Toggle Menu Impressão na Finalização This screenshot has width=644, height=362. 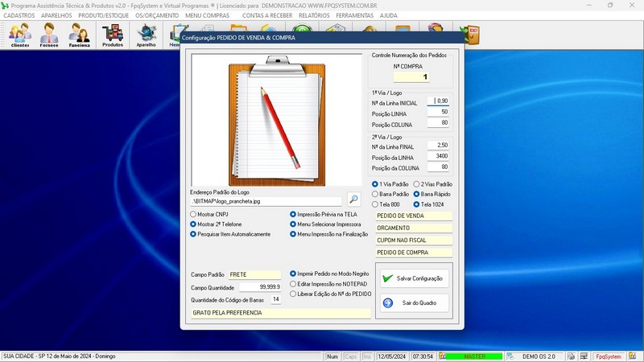pos(329,234)
